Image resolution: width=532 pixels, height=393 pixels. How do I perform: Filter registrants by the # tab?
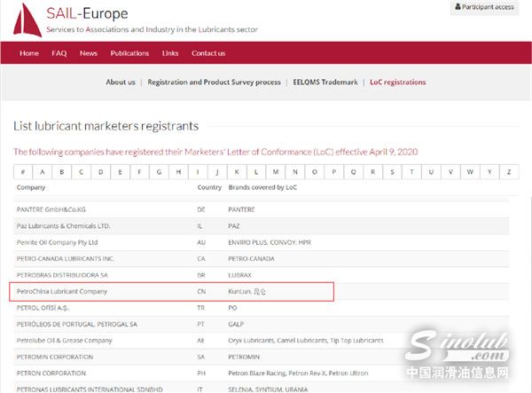coord(22,172)
